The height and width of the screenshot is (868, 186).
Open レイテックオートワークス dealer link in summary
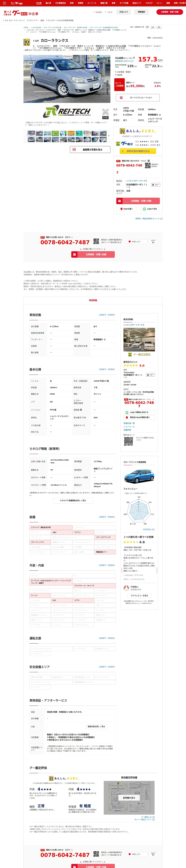pos(137,181)
